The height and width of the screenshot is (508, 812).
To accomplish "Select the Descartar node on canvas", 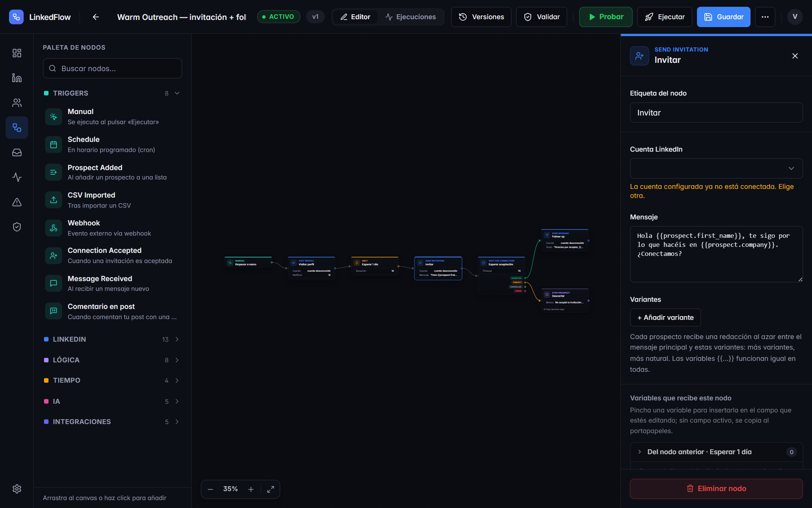I will coord(565,300).
